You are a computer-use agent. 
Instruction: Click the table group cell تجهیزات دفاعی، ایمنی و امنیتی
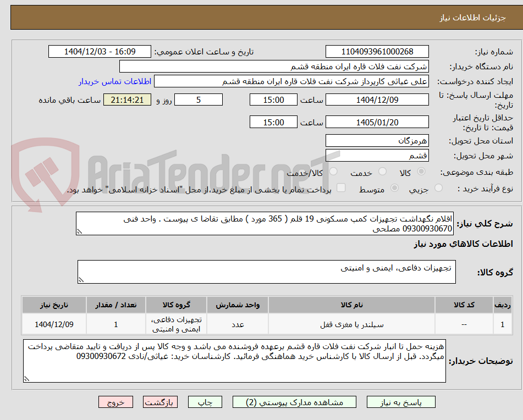pyautogui.click(x=176, y=324)
